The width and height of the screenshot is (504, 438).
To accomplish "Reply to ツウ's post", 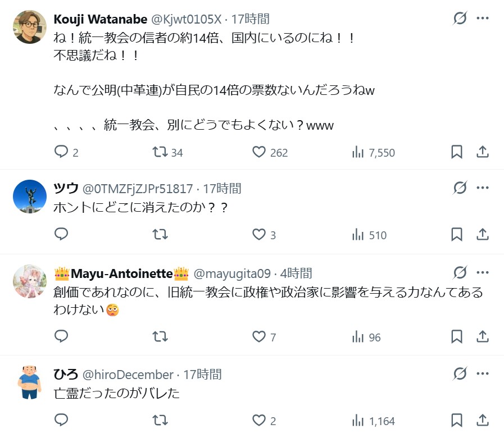I will [61, 235].
